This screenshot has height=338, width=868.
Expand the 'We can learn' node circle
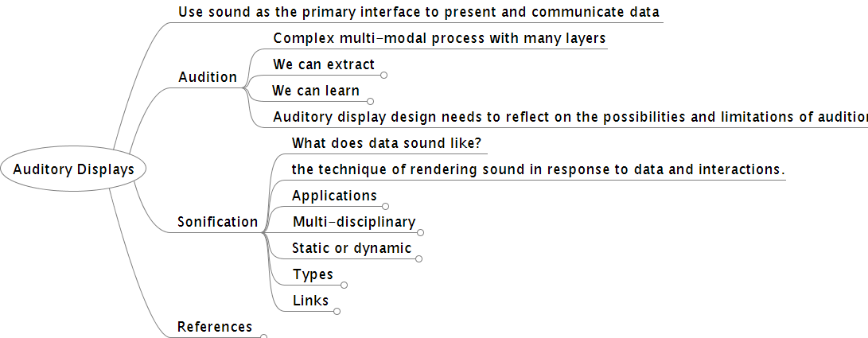370,101
